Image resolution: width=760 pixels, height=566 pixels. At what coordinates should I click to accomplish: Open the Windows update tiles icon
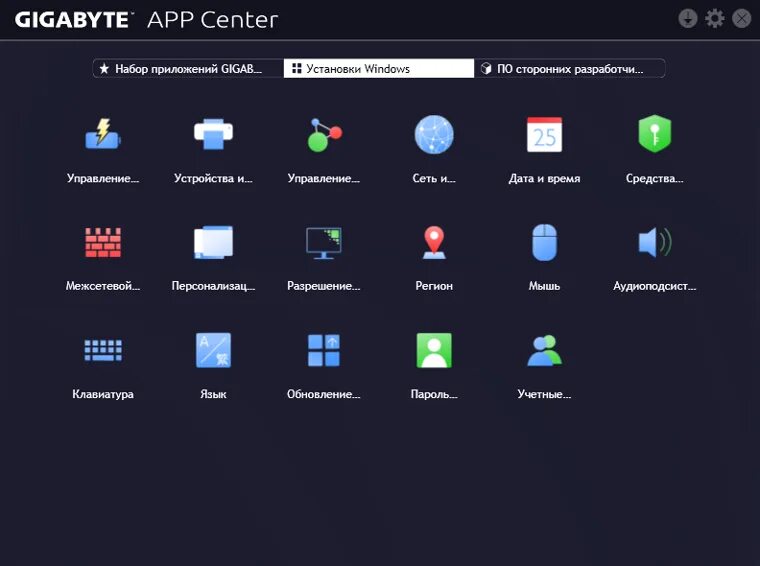[x=324, y=350]
